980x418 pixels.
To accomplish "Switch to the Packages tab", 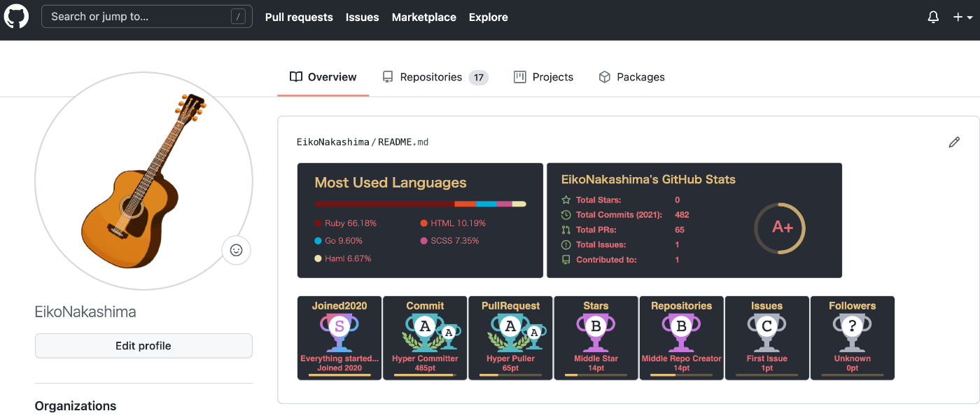I will tap(631, 77).
